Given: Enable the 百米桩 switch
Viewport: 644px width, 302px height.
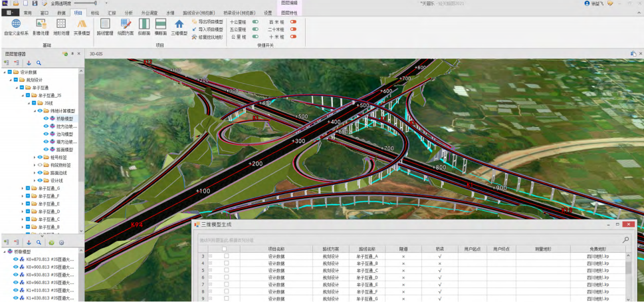Looking at the screenshot, I should (293, 22).
